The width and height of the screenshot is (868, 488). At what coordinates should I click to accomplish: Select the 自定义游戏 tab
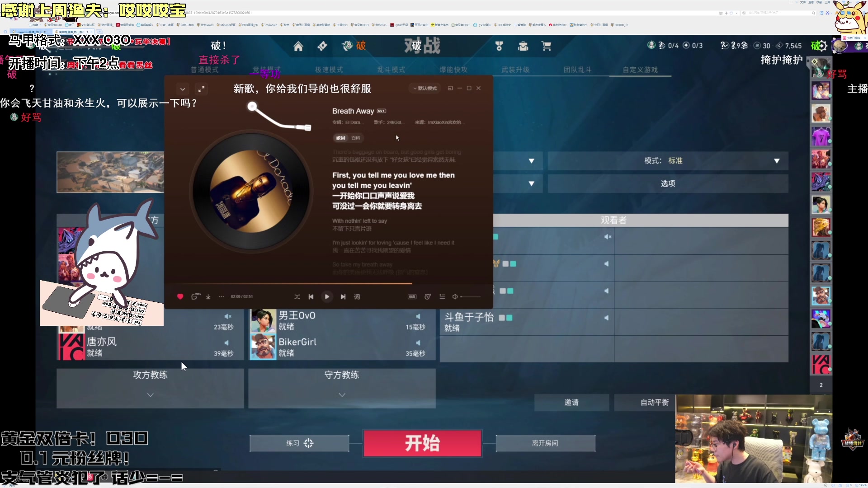click(640, 69)
